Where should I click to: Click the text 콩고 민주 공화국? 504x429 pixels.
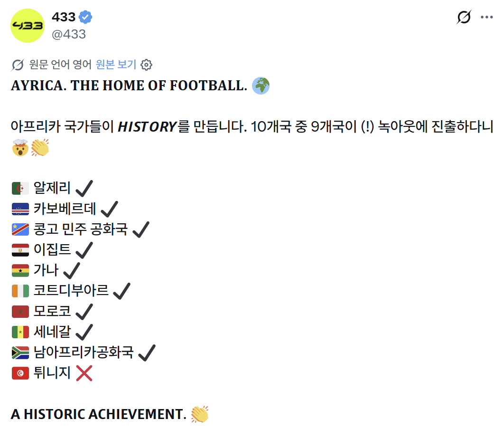coord(81,229)
